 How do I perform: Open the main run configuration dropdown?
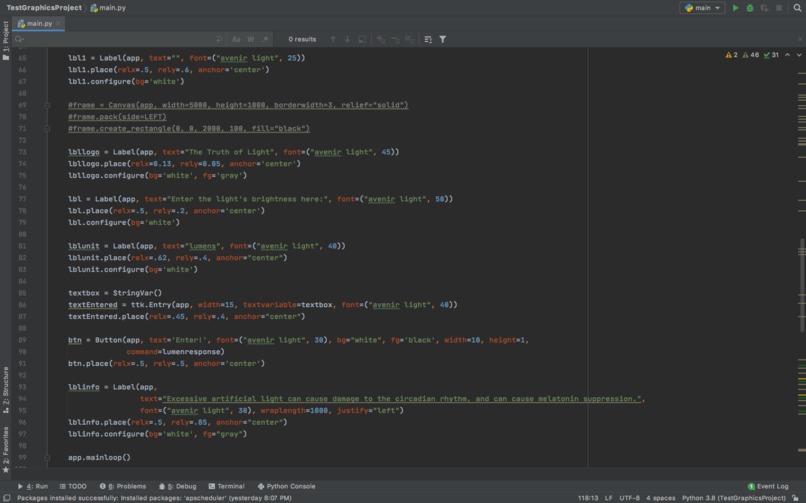(x=702, y=8)
